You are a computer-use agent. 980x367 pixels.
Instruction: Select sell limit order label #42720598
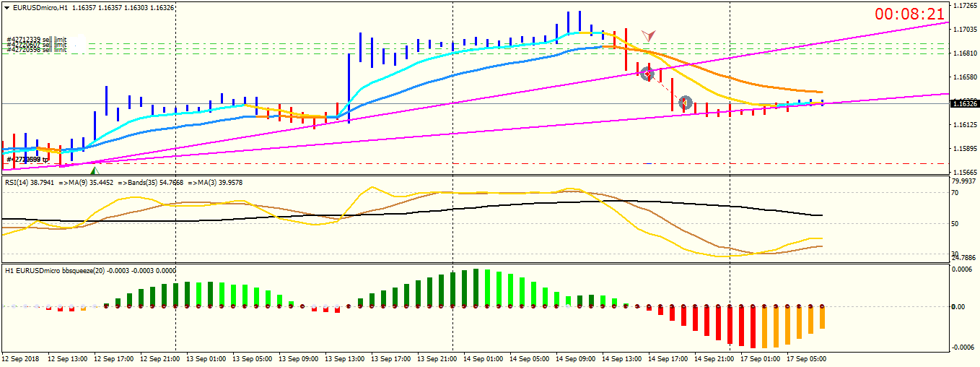(36, 49)
